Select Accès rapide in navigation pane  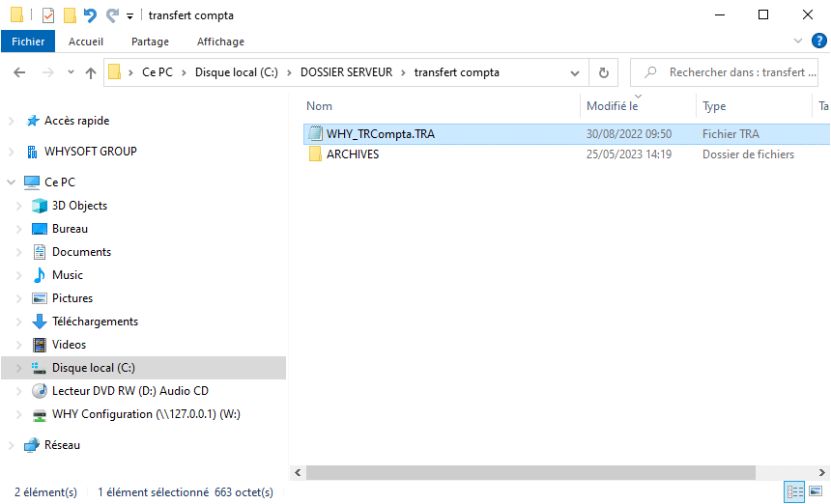[x=77, y=121]
